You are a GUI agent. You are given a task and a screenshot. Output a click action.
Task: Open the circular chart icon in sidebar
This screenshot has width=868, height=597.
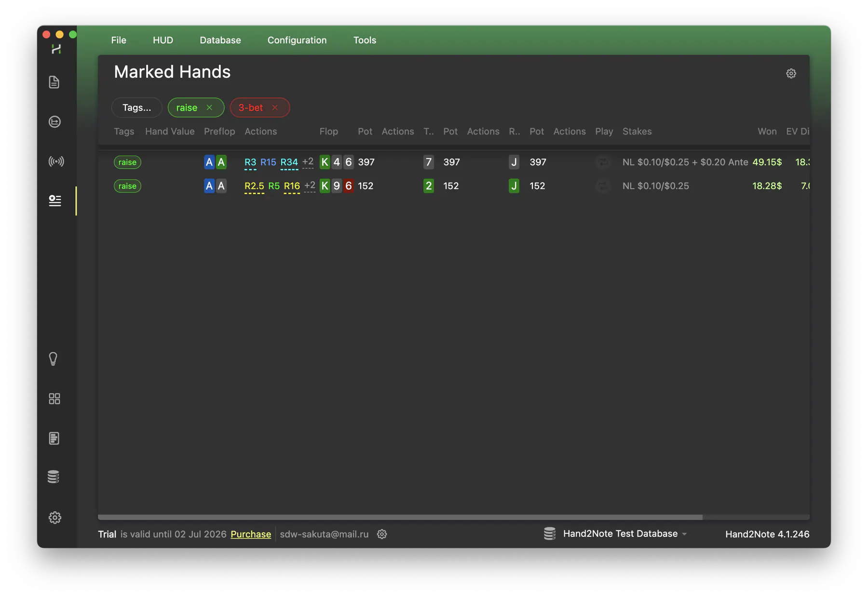pos(54,121)
